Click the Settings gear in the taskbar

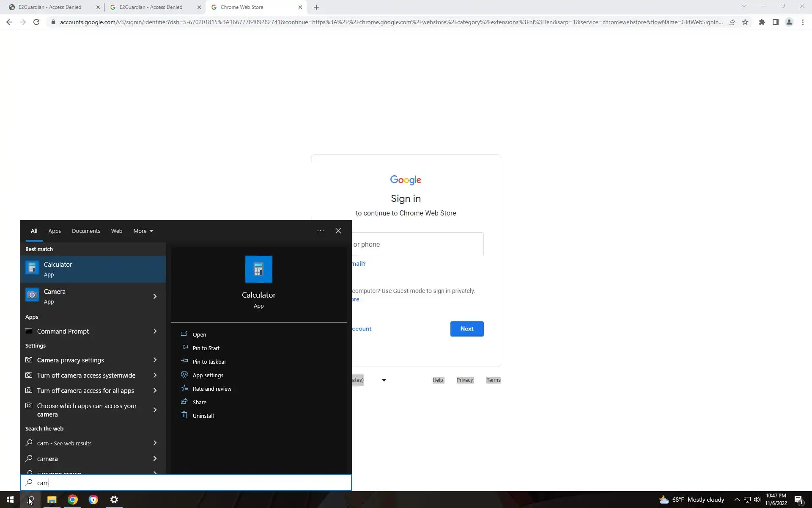pos(114,500)
